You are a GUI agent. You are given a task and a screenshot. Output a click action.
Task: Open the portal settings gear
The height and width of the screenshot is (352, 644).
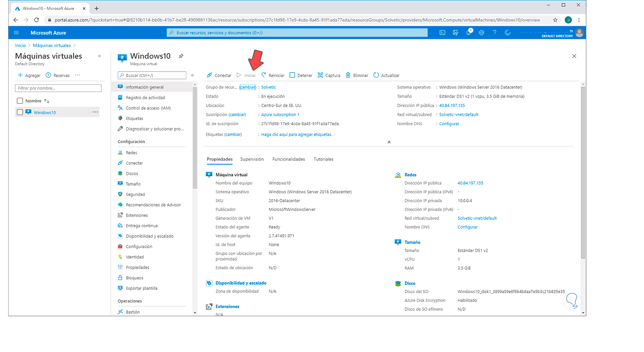[x=482, y=33]
